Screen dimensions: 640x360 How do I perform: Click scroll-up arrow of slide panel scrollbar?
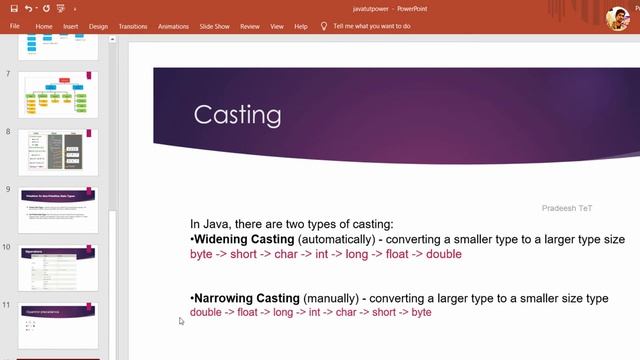coord(112,39)
